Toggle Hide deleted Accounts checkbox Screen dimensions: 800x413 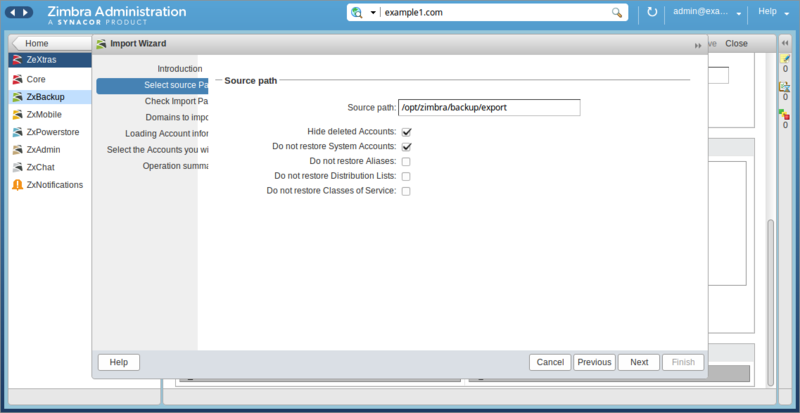tap(406, 132)
